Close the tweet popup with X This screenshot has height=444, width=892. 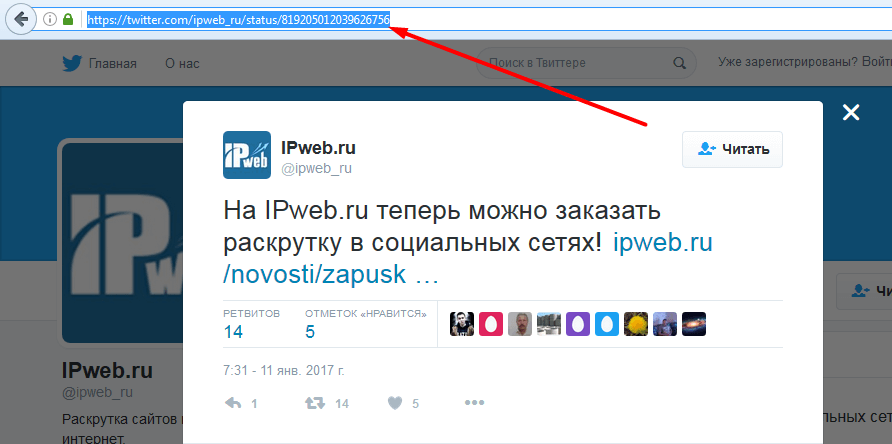851,113
